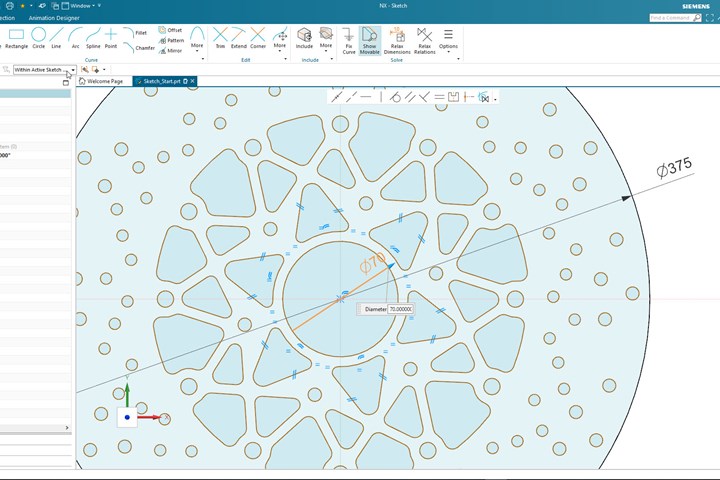
Task: Apply the point on curve relation
Action: [x=337, y=97]
